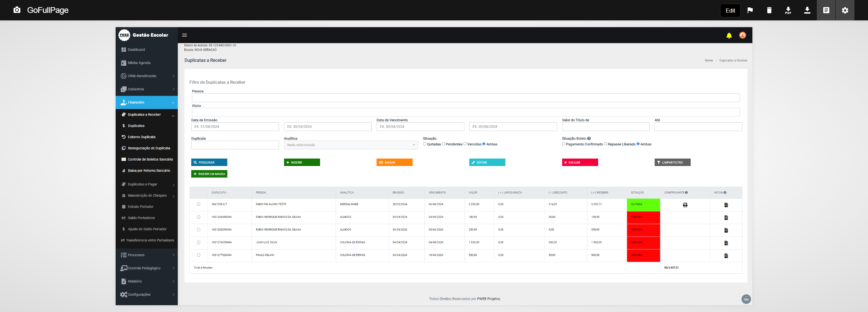Select the Vencidas situation radio button
Image resolution: width=868 pixels, height=312 pixels.
click(x=465, y=144)
